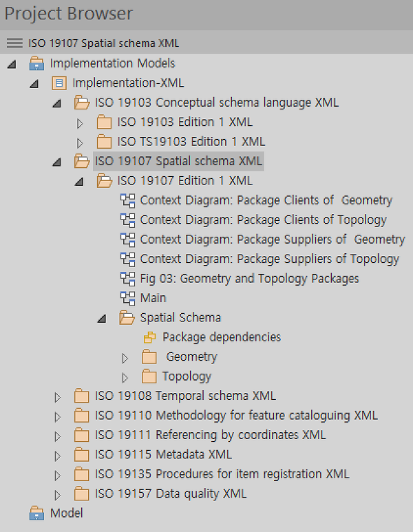Viewport: 413px width, 532px height.
Task: Select the Package dependencies label
Action: (222, 338)
